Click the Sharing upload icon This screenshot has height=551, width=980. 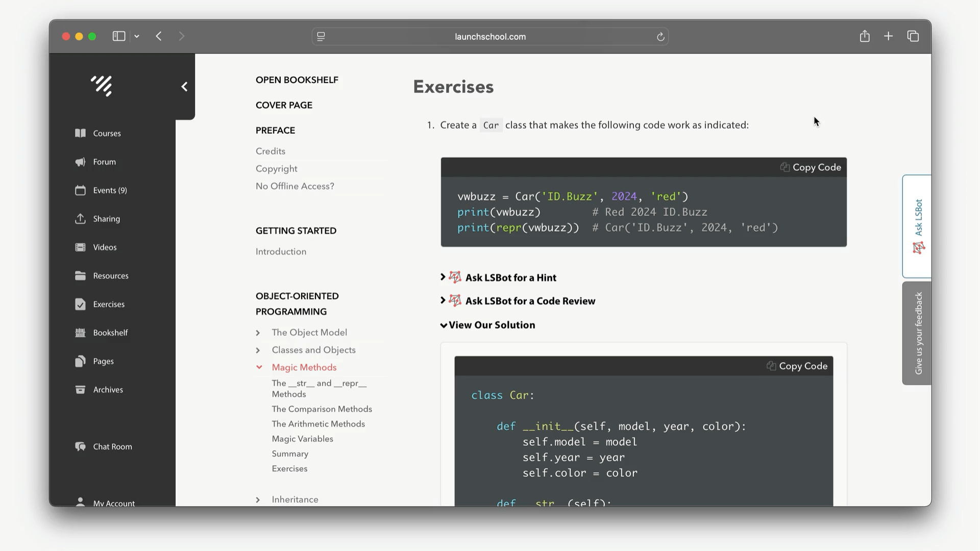click(80, 219)
